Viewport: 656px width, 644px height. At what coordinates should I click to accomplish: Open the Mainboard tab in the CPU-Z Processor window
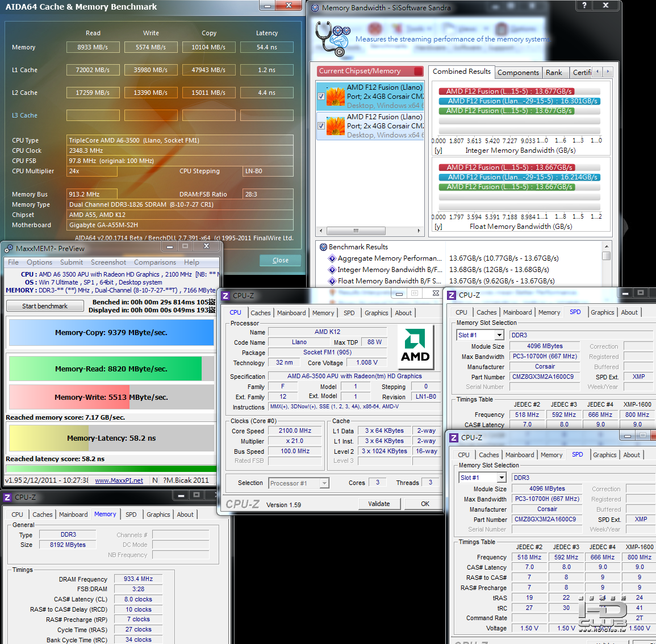pyautogui.click(x=291, y=313)
